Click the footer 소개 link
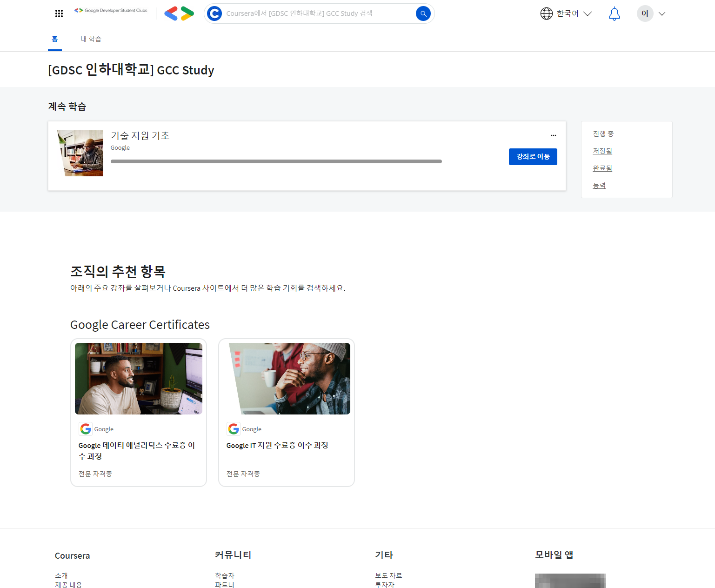715x588 pixels. tap(61, 575)
